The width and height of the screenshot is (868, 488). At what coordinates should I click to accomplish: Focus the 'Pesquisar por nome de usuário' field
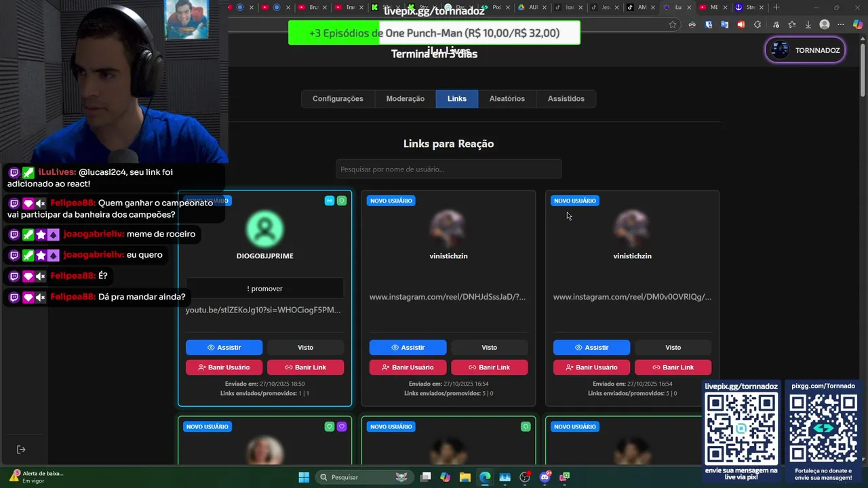[x=448, y=169]
